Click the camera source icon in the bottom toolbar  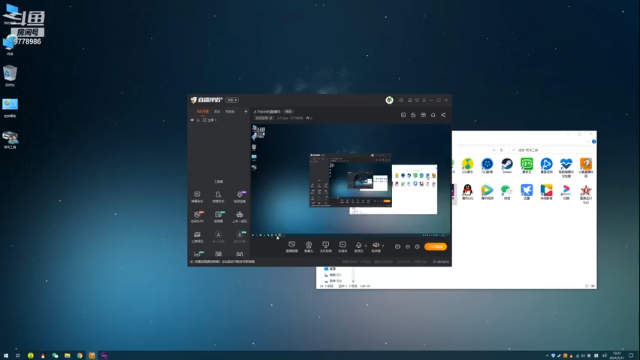[x=309, y=245]
